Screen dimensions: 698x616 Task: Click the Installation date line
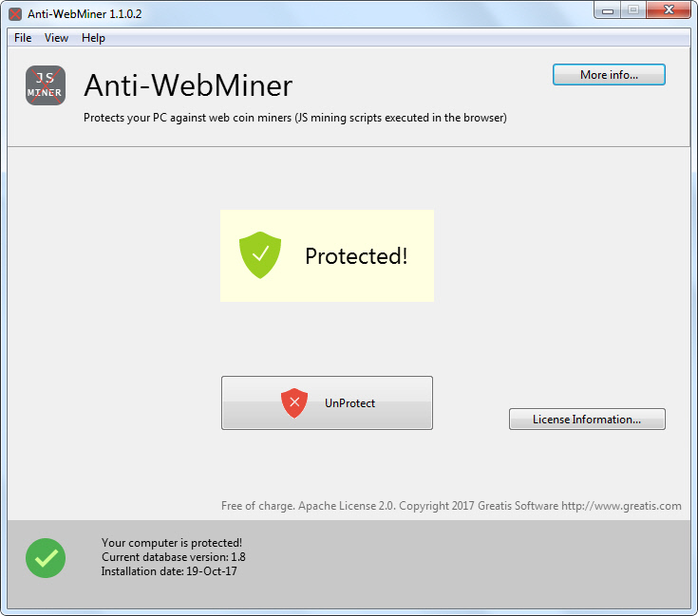pos(169,571)
